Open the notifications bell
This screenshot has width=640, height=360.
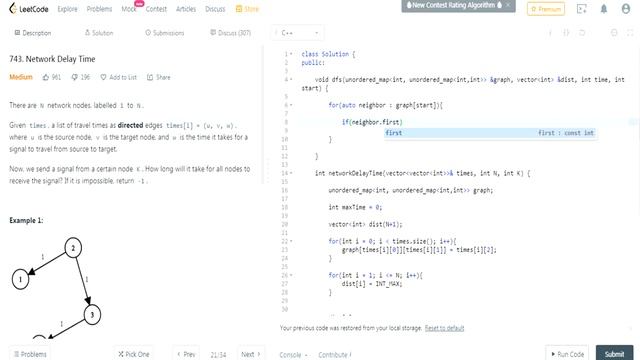pyautogui.click(x=604, y=9)
